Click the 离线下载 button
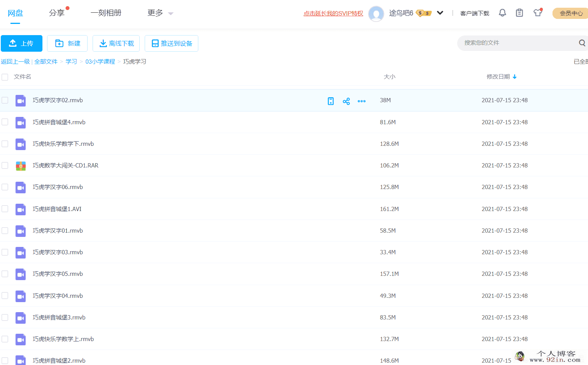588x365 pixels. click(x=116, y=43)
